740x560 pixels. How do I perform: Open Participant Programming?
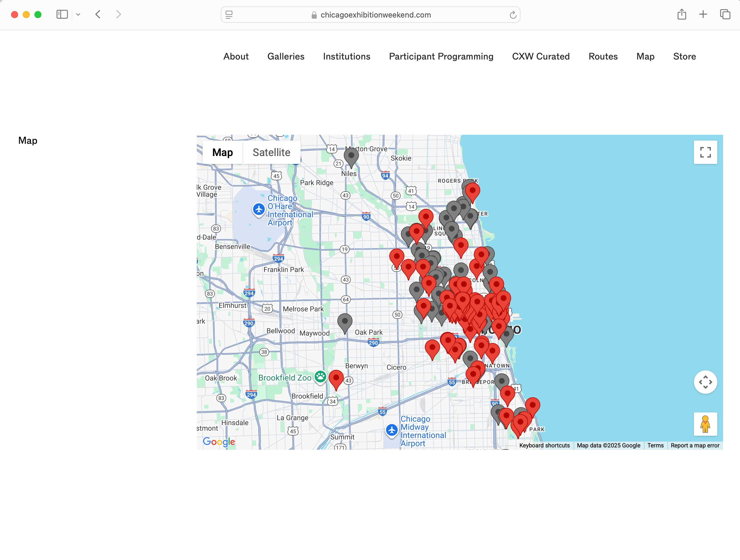[441, 56]
